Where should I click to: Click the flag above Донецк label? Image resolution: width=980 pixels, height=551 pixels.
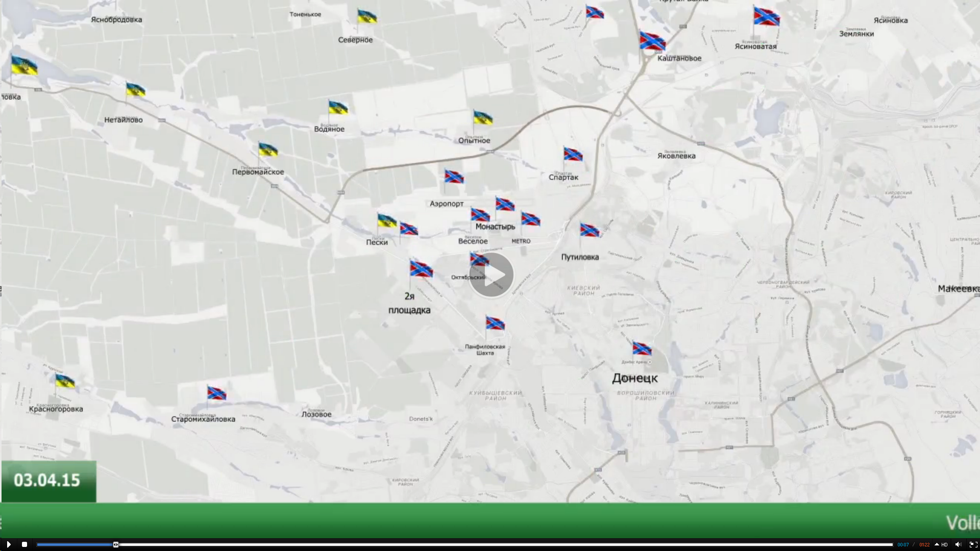click(642, 349)
